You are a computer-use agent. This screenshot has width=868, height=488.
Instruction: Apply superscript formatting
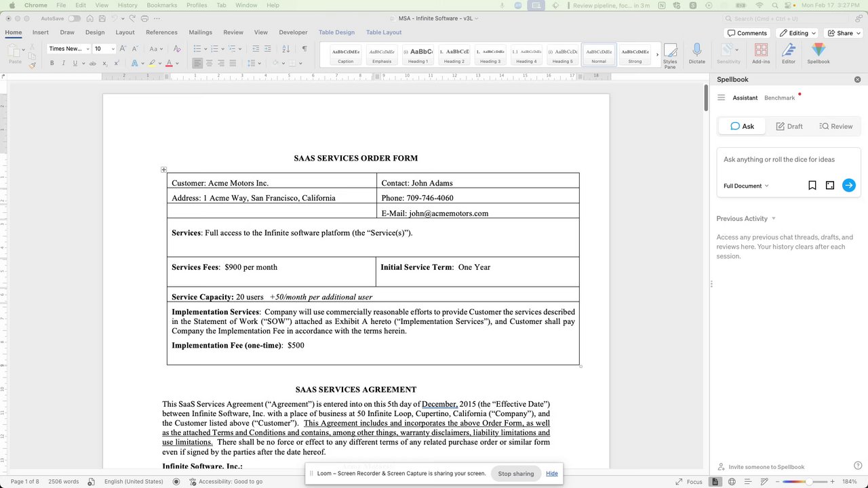[x=117, y=63]
